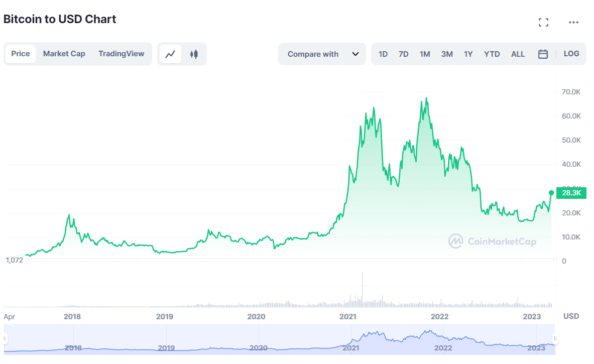The height and width of the screenshot is (364, 594).
Task: Click 2019 in the range navigator
Action: click(166, 348)
